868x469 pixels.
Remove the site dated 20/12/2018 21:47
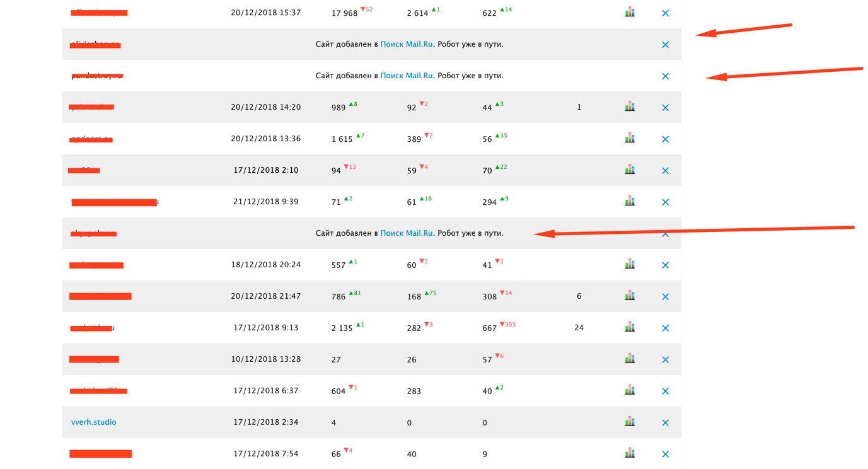(x=665, y=297)
